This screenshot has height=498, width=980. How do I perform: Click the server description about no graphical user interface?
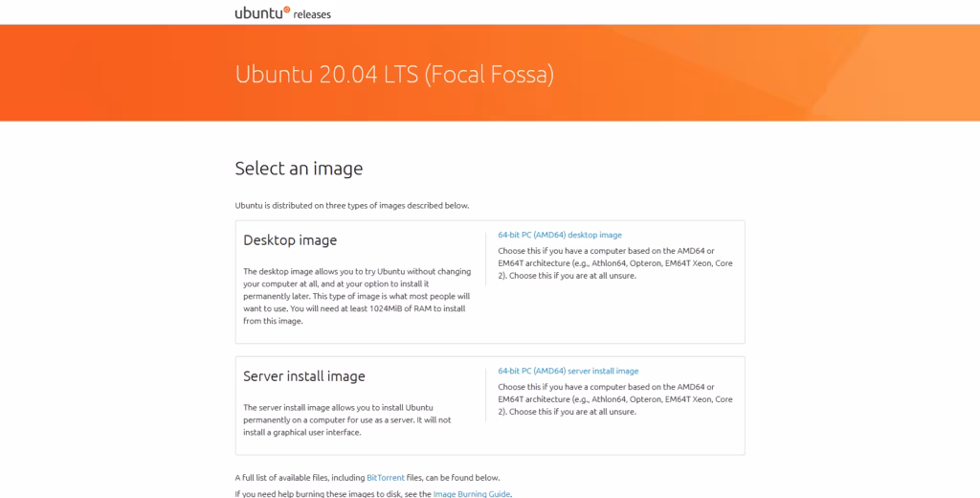pos(346,419)
